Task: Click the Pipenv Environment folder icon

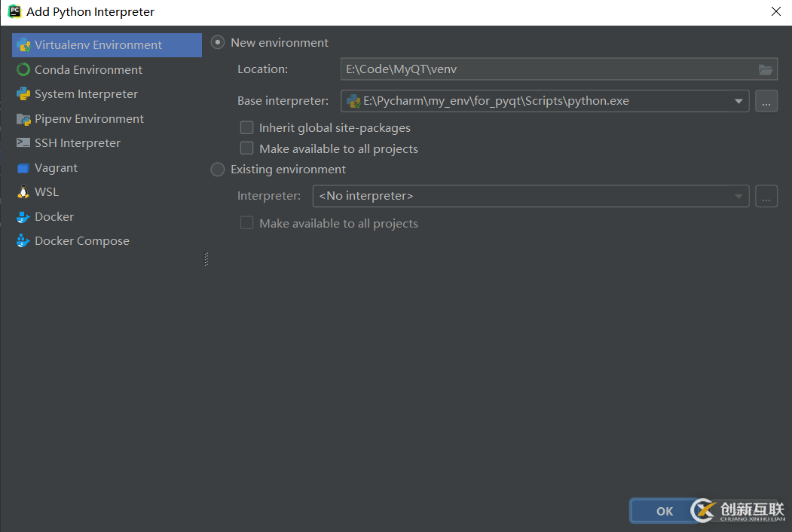Action: 23,119
